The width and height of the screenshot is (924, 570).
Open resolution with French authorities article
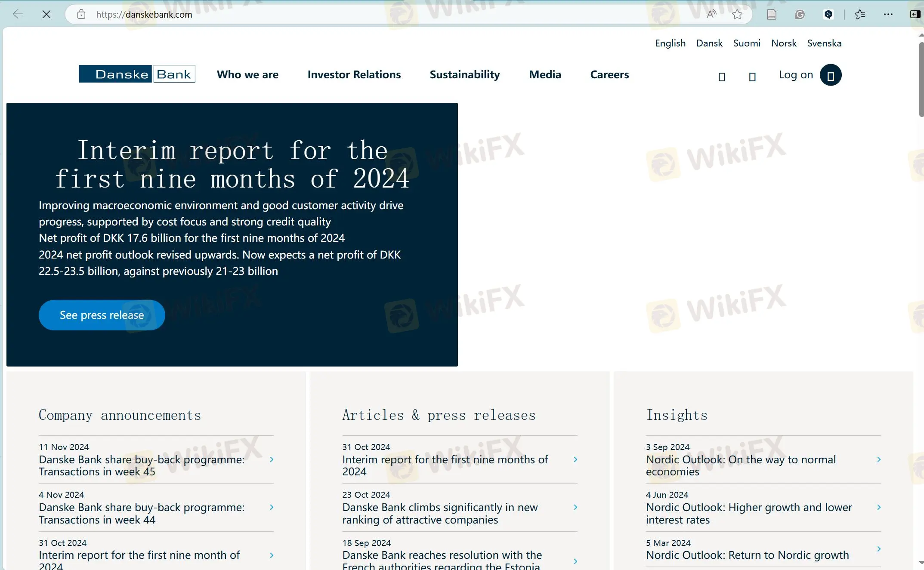coord(442,559)
